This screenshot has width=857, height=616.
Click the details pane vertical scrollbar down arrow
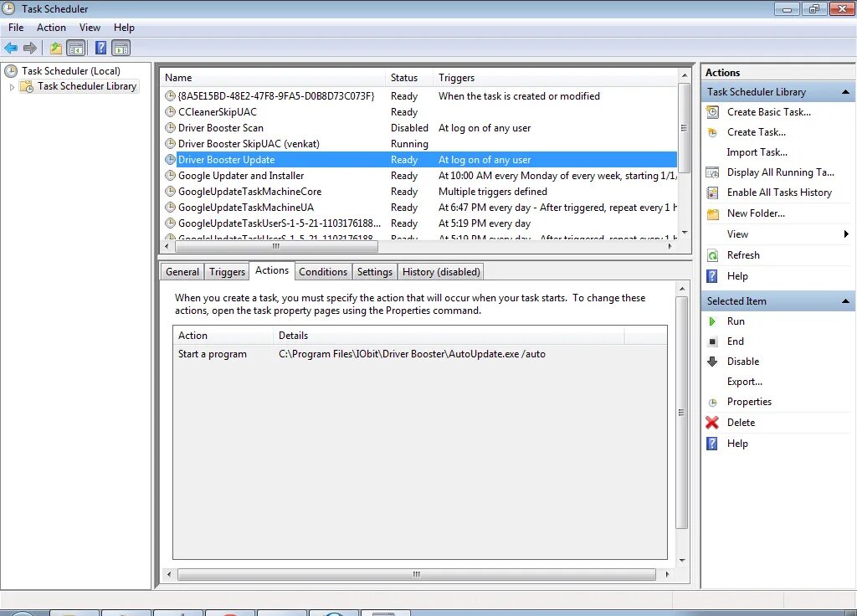click(682, 560)
